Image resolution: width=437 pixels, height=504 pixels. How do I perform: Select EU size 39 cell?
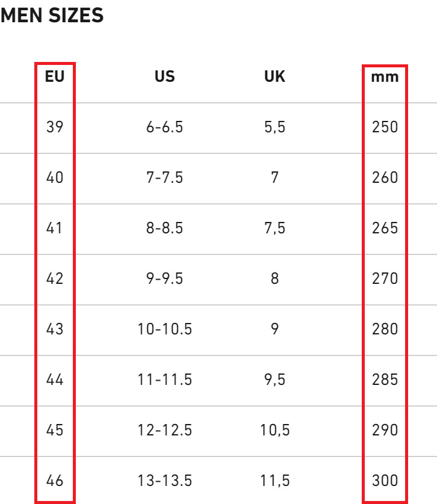(54, 127)
